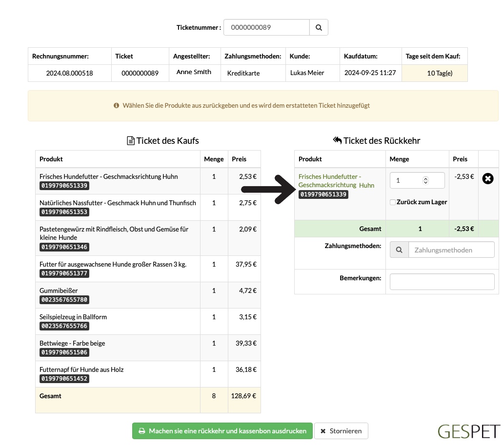
Task: Select Bettwiege - Farbe beige product
Action: tap(72, 343)
